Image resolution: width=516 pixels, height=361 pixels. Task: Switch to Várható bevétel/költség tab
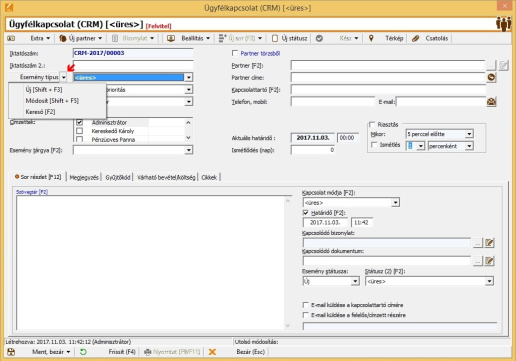pos(166,177)
